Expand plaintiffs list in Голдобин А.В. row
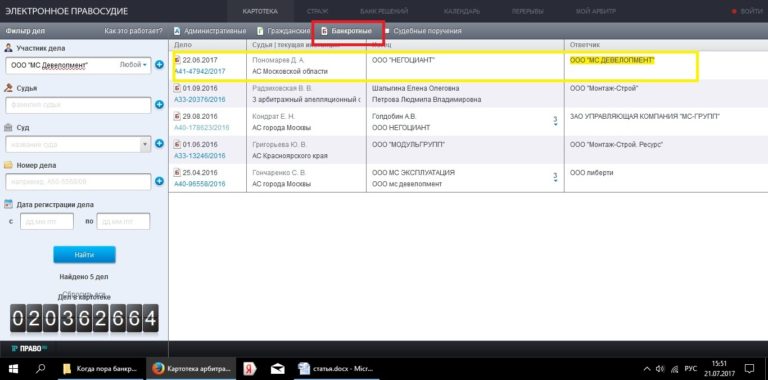The image size is (768, 380). (x=555, y=121)
